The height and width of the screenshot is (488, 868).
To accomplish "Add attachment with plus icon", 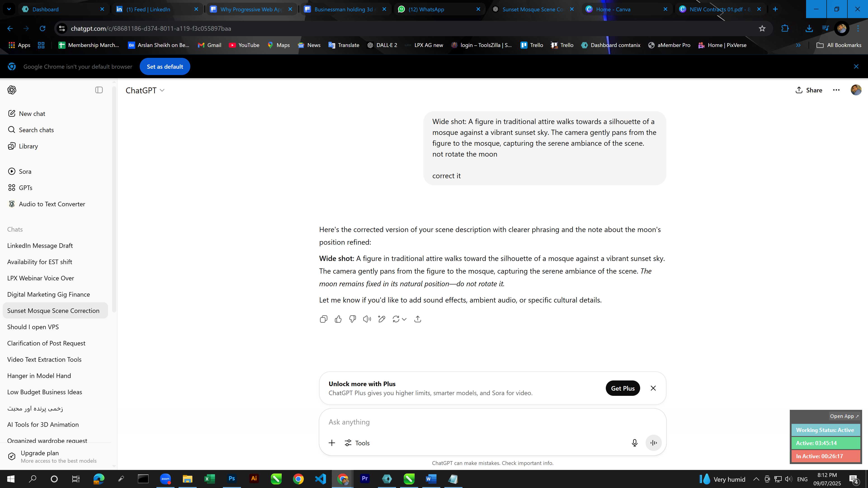I will tap(332, 443).
